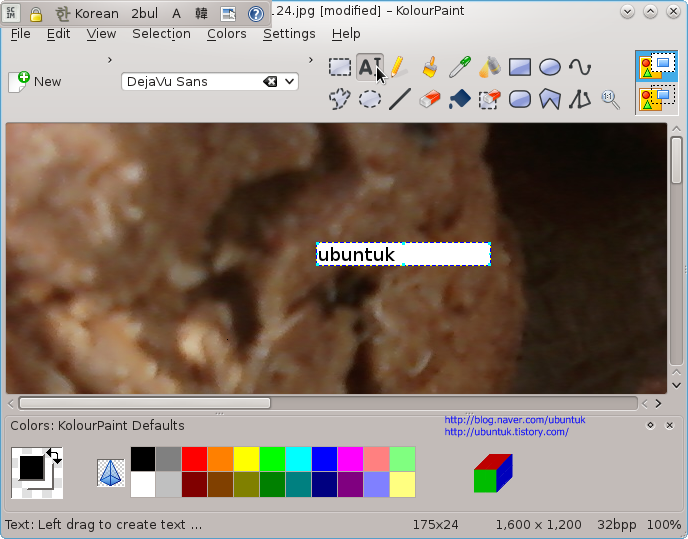Open the Selection menu
Screen dimensions: 688x539
click(161, 34)
